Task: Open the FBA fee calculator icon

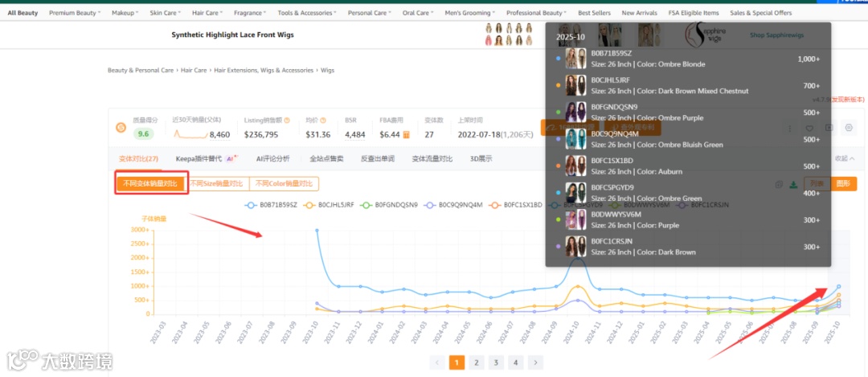Action: point(407,134)
